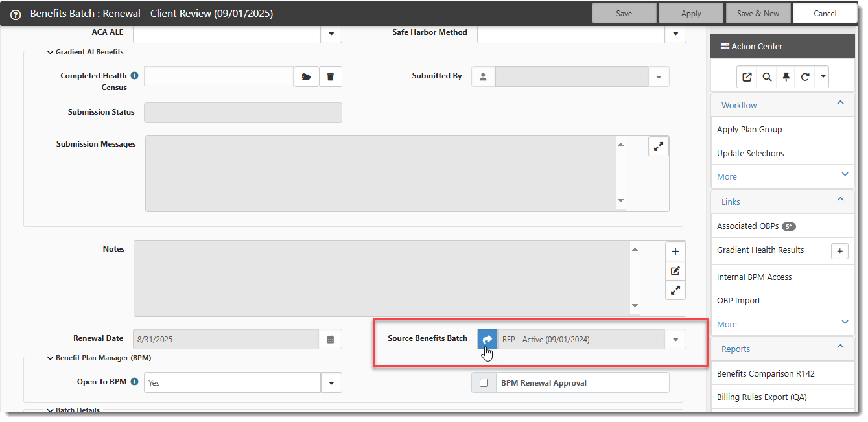
Task: Collapse the Links panel chevron
Action: (841, 200)
